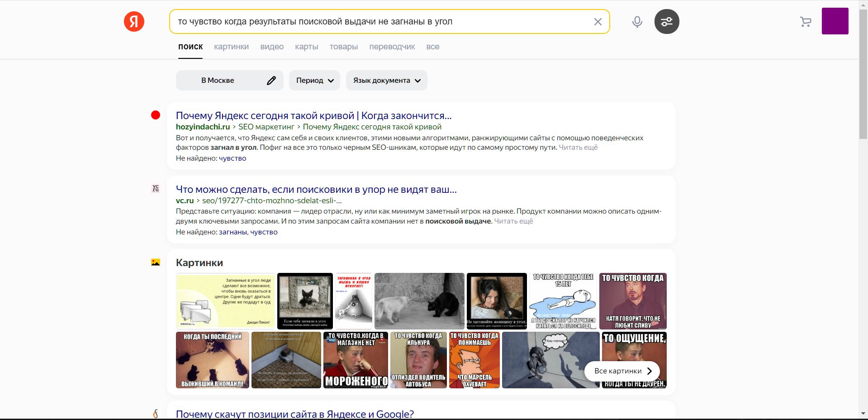Open result Почему скачут позиции сайта

point(295,414)
